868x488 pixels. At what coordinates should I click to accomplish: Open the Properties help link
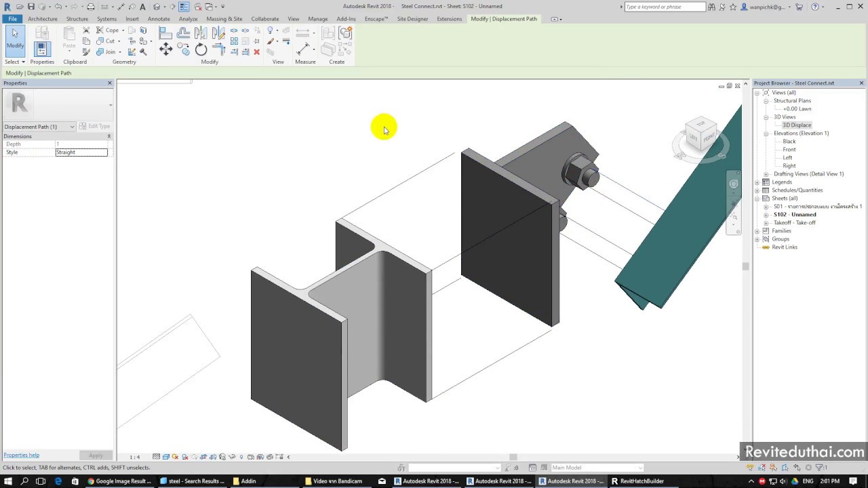(21, 455)
